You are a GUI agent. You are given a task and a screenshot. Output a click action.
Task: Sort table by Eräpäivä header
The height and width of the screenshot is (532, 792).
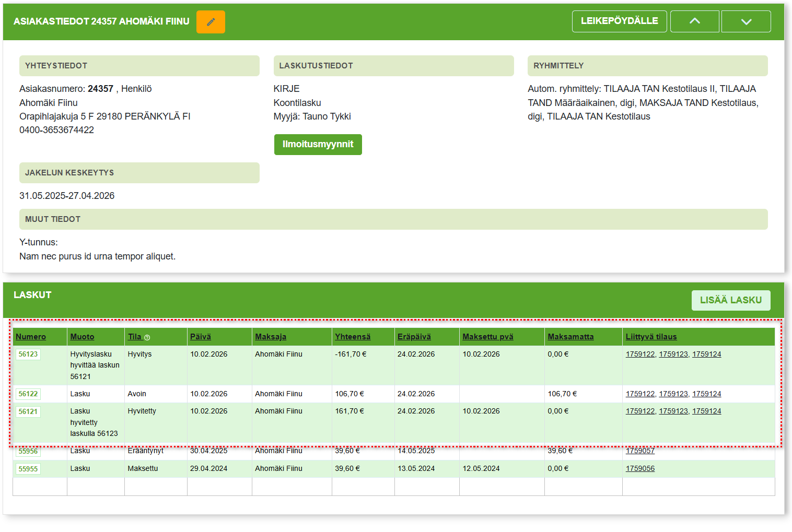(x=414, y=337)
